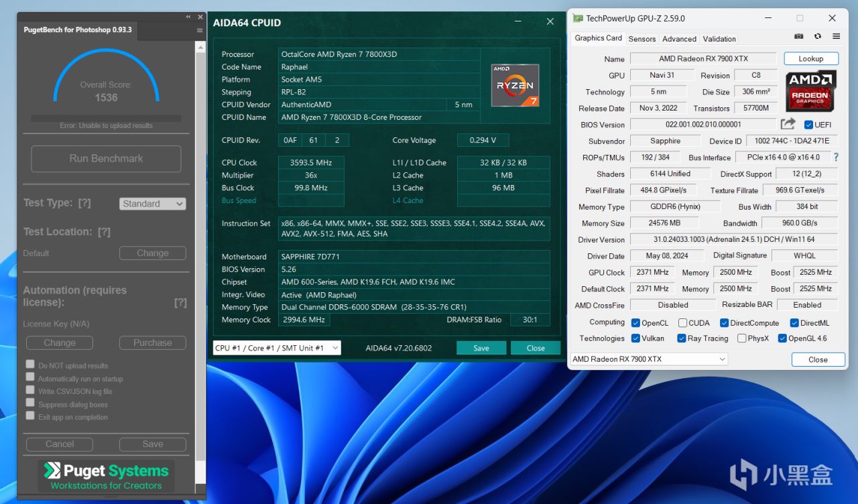Click the GPU-Z title bar app icon
The image size is (858, 504).
578,18
